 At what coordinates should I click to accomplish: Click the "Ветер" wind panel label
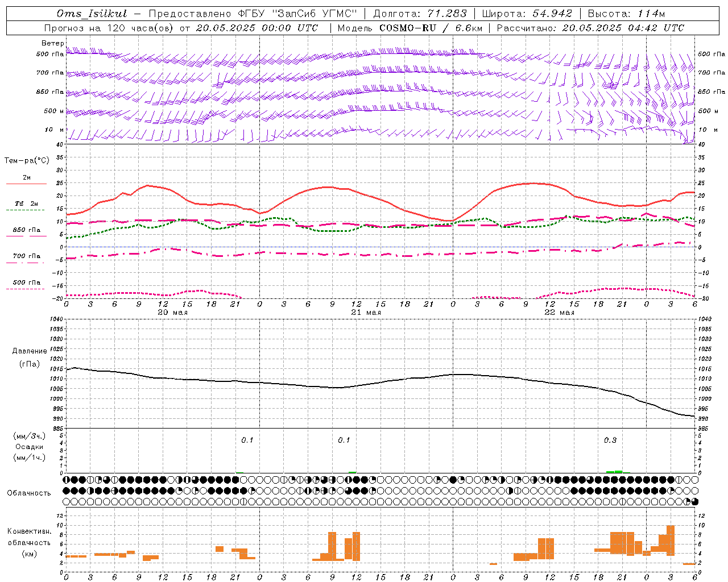pos(52,43)
